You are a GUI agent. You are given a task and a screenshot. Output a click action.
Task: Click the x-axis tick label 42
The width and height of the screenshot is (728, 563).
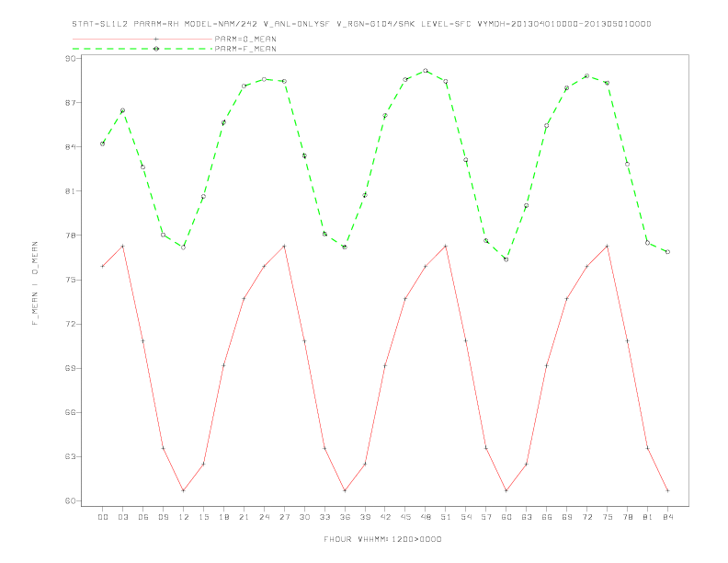tap(385, 517)
